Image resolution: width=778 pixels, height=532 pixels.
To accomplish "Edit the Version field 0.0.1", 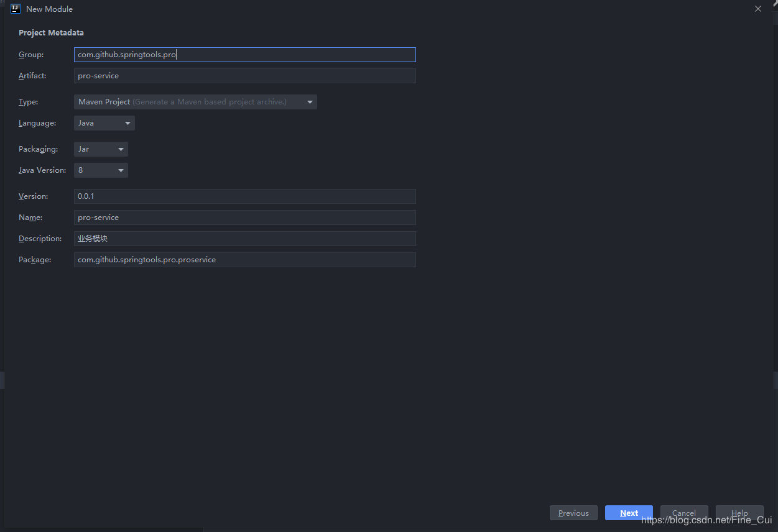I will coord(244,196).
